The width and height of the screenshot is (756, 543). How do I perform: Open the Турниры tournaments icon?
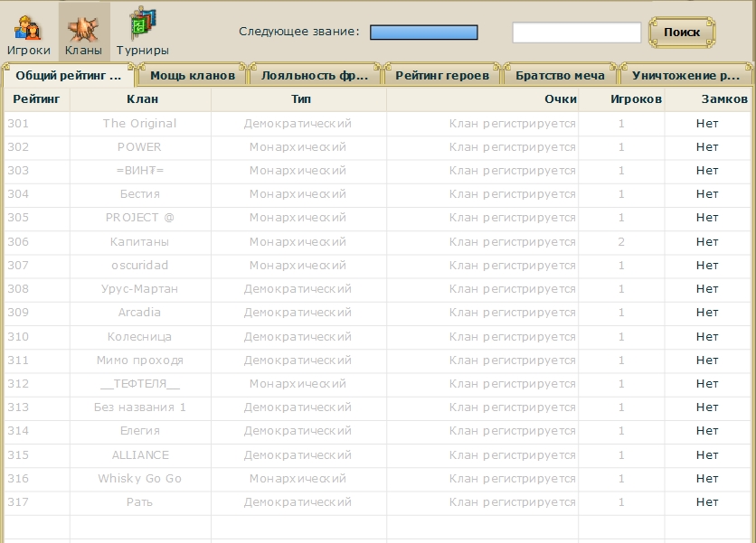pos(142,32)
